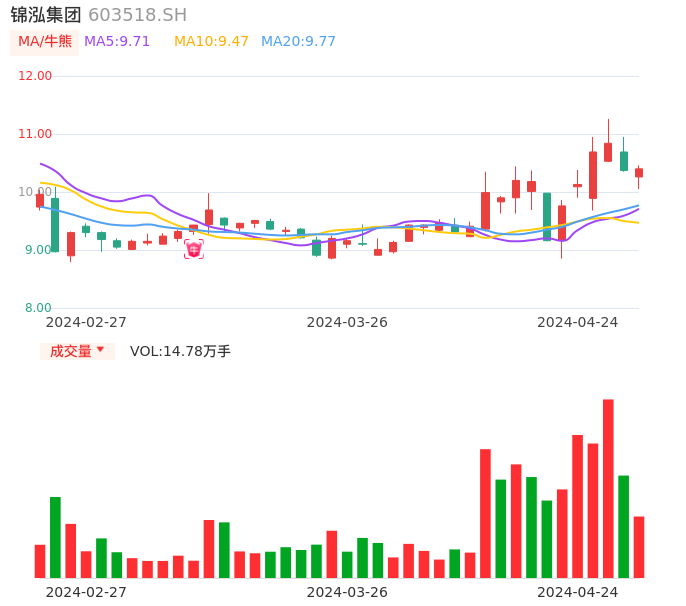Click the 2024-04-24 date label under volume chart
This screenshot has height=606, width=686.
pos(578,592)
